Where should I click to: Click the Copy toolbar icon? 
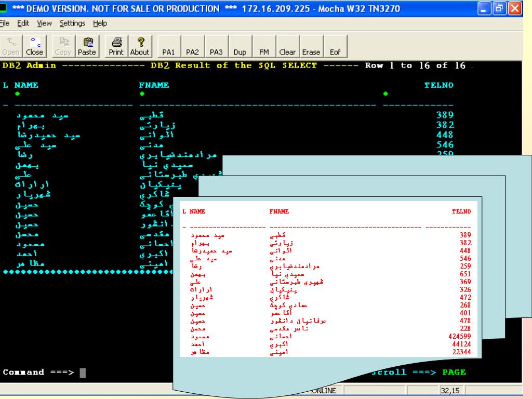point(63,46)
